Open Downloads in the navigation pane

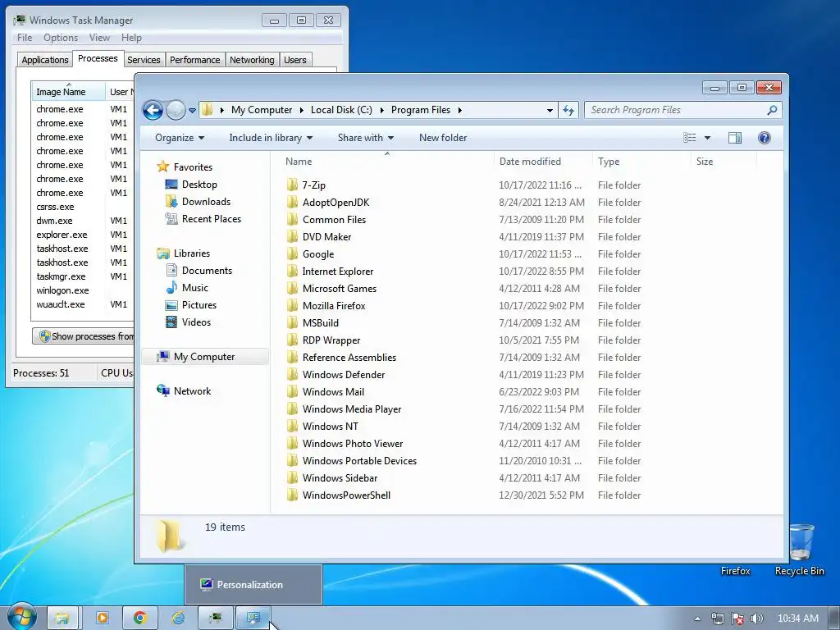206,202
